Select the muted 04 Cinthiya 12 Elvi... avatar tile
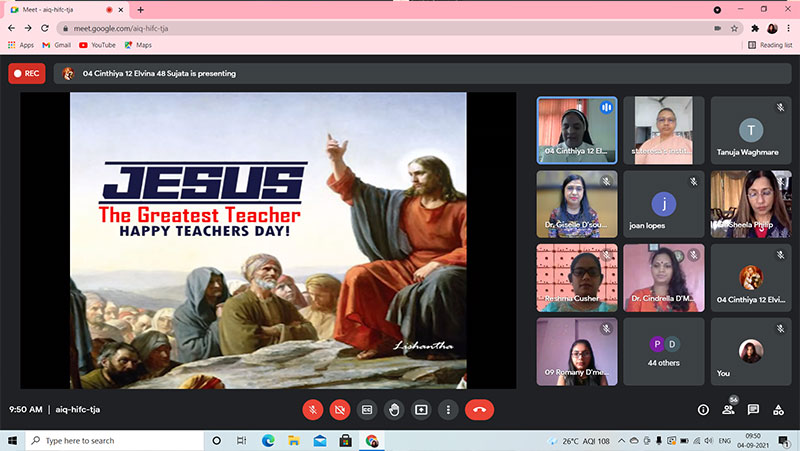800x451 pixels. click(x=751, y=278)
